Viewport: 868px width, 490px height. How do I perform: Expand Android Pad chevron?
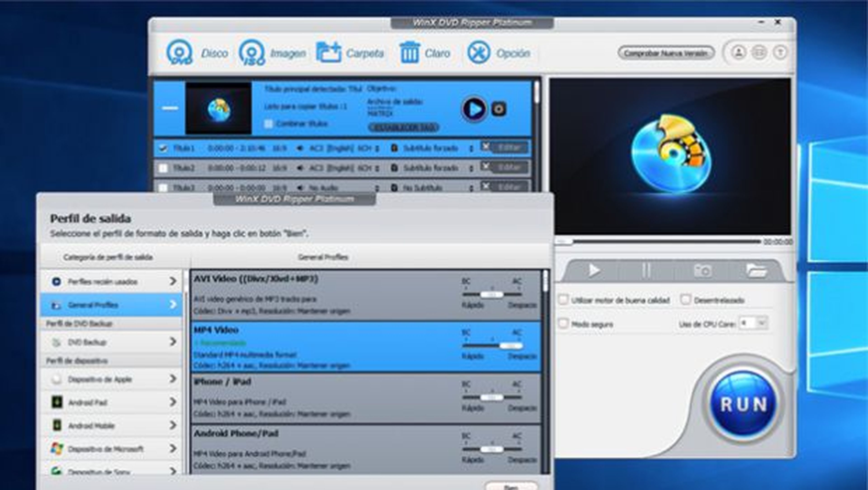click(x=173, y=402)
